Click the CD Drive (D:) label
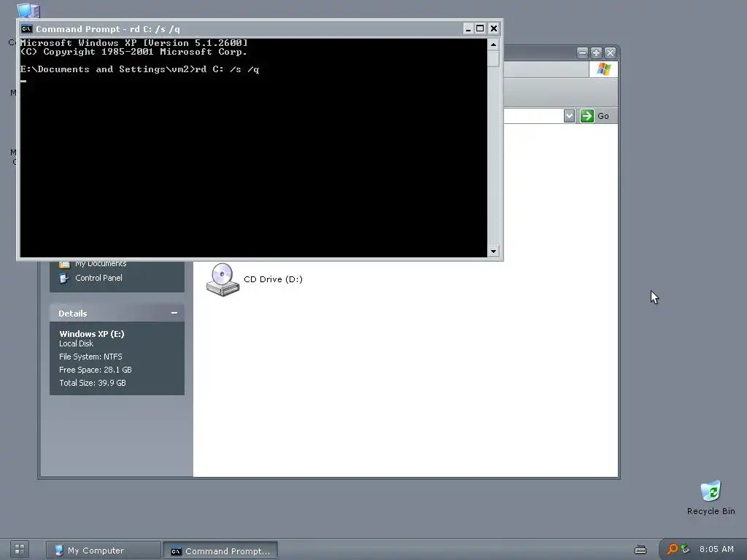Image resolution: width=747 pixels, height=560 pixels. click(273, 279)
